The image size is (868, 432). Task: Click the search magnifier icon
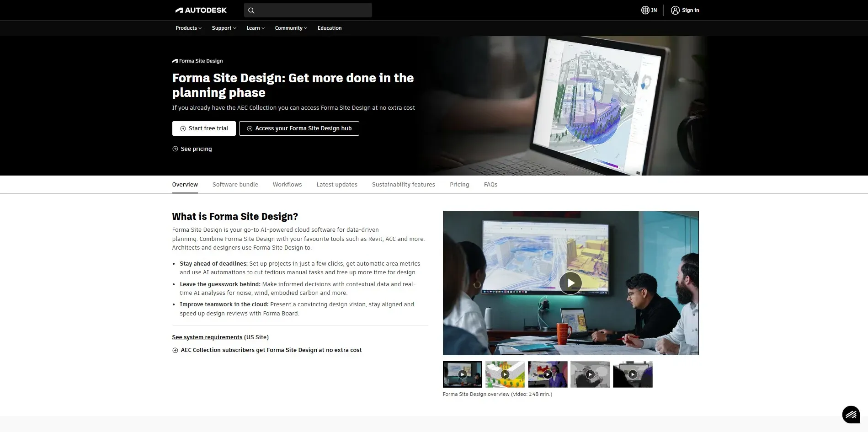pos(250,10)
